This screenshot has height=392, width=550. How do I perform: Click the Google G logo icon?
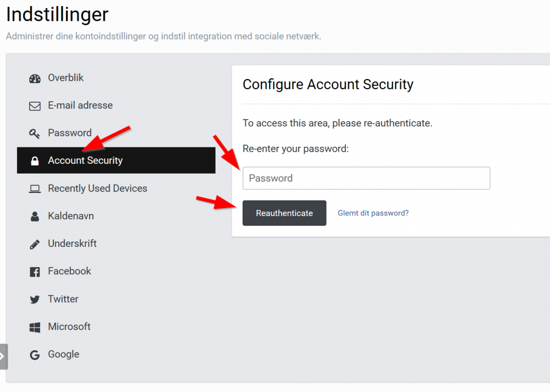tap(35, 355)
